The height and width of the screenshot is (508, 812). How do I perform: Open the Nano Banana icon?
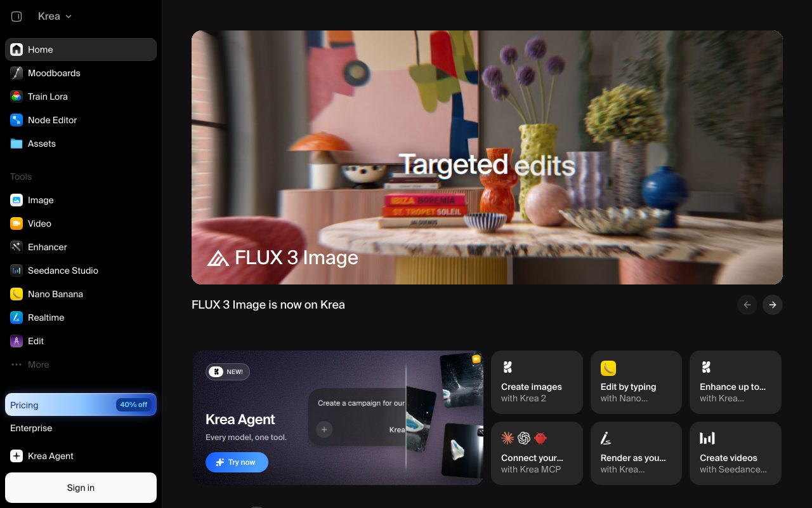click(16, 294)
